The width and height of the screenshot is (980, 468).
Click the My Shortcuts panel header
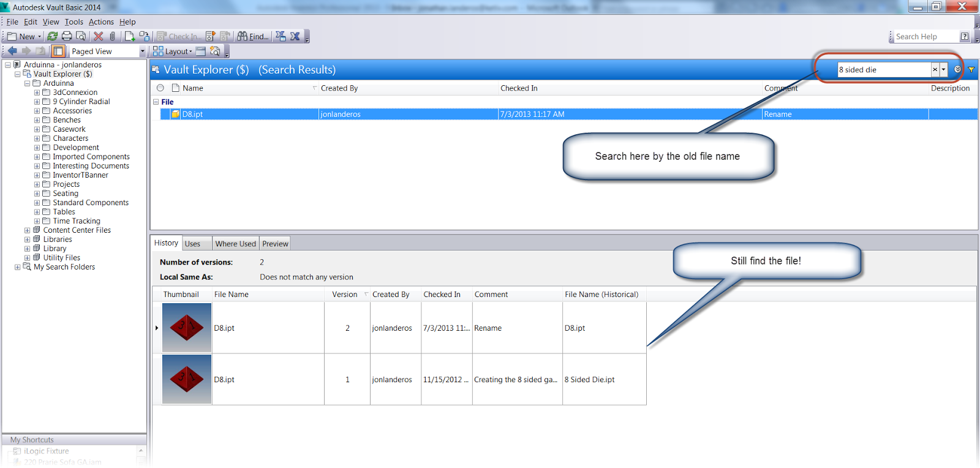click(73, 440)
